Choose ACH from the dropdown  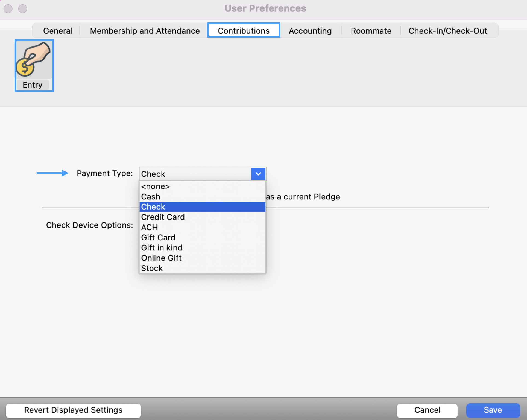(x=150, y=227)
